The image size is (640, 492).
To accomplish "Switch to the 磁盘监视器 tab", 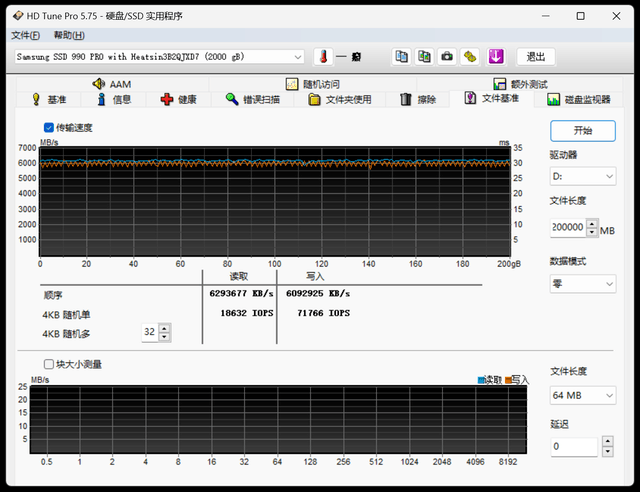I will pyautogui.click(x=579, y=99).
